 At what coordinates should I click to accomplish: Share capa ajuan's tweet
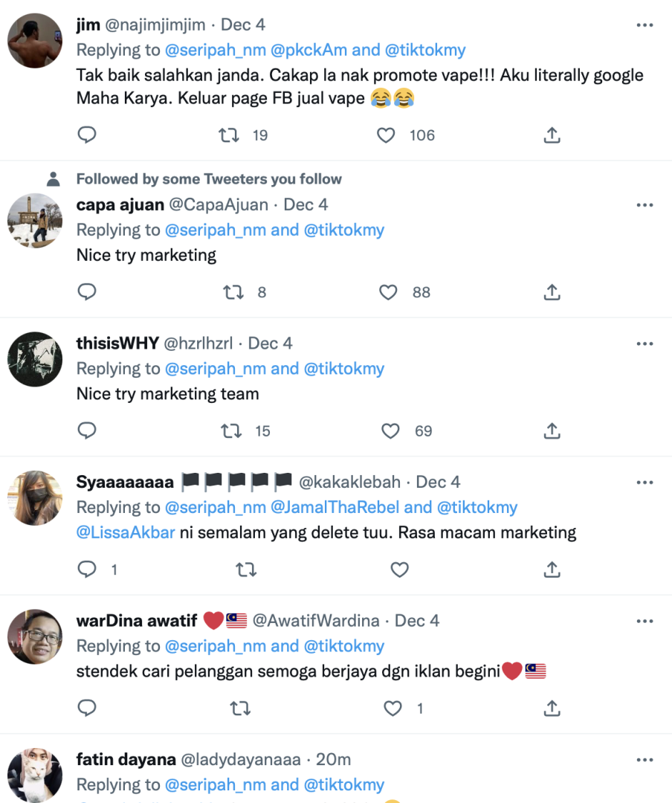[552, 292]
